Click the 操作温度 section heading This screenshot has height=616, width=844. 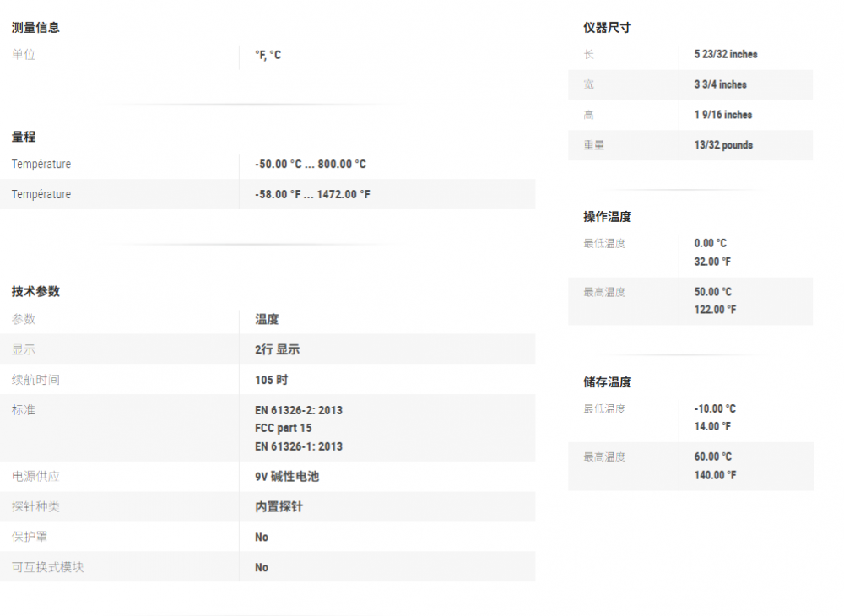pos(607,217)
